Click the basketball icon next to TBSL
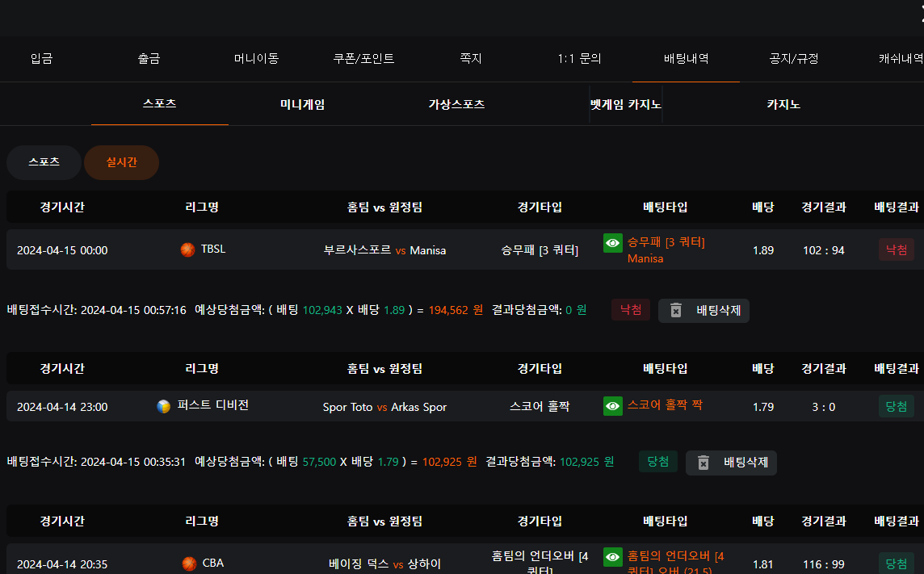The height and width of the screenshot is (574, 924). click(188, 250)
